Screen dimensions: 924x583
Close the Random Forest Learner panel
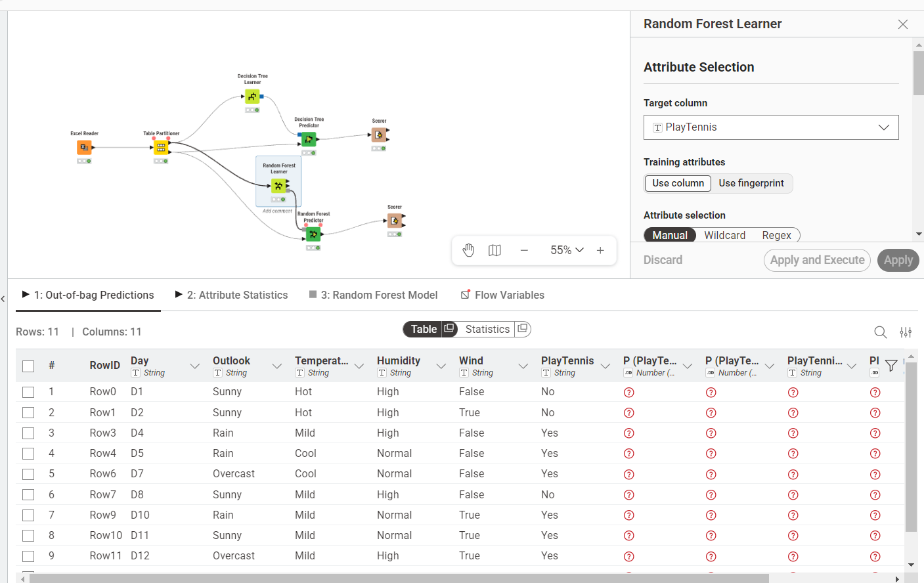pyautogui.click(x=903, y=24)
